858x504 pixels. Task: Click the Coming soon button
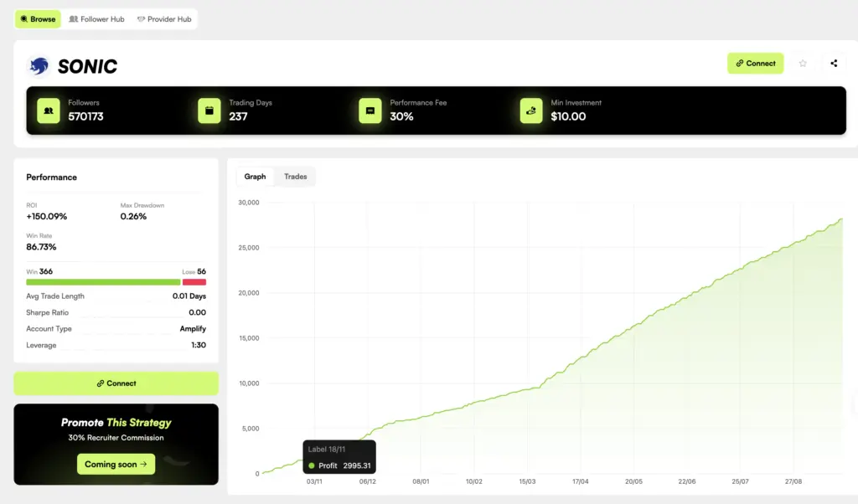tap(116, 464)
